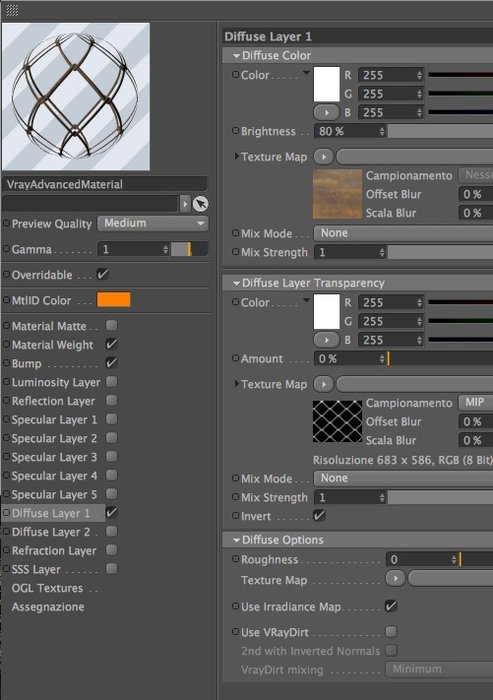Image resolution: width=493 pixels, height=700 pixels.
Task: Select Diffuse Layer 2 in channel list
Action: (51, 532)
